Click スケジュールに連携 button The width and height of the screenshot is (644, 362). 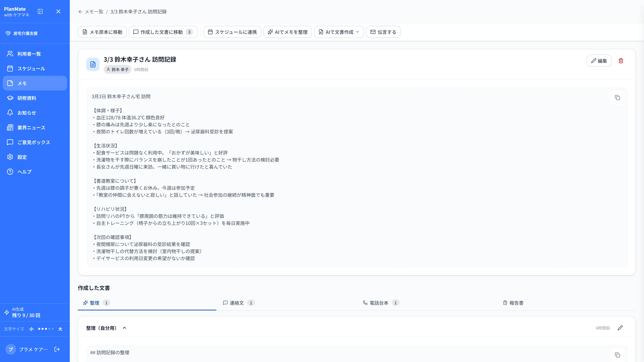tap(232, 32)
